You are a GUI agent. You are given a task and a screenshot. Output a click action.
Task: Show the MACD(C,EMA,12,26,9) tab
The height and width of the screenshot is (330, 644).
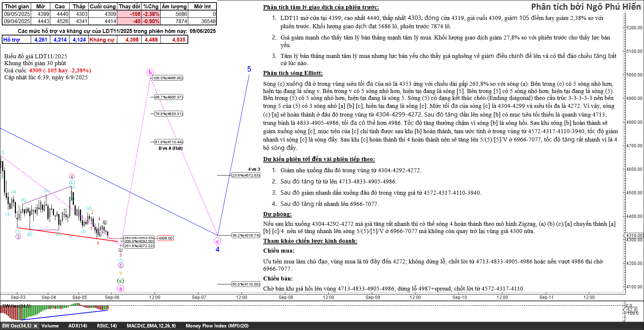click(151, 326)
